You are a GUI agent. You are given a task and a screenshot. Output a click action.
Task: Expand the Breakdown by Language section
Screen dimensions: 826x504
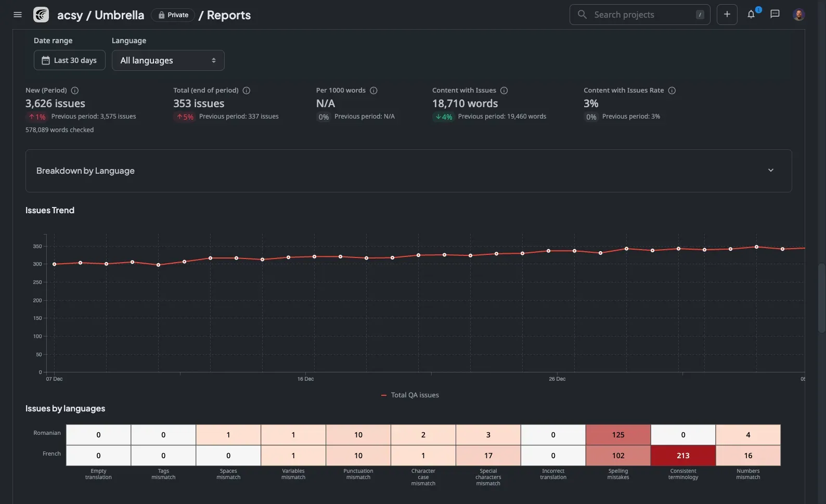[x=770, y=171]
